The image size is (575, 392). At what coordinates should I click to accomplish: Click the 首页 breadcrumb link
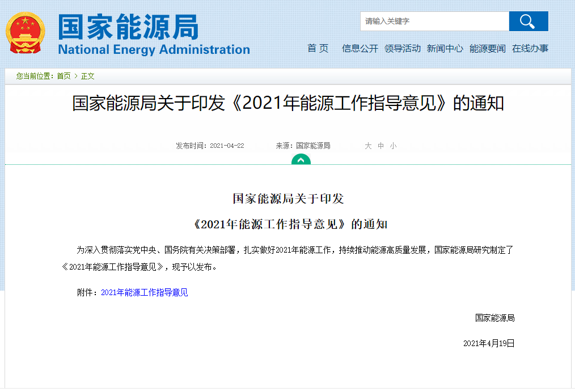coord(64,76)
